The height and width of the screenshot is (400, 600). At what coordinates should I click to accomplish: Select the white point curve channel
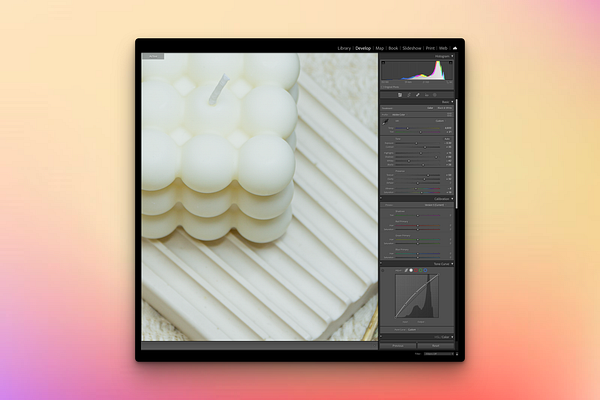coord(411,270)
